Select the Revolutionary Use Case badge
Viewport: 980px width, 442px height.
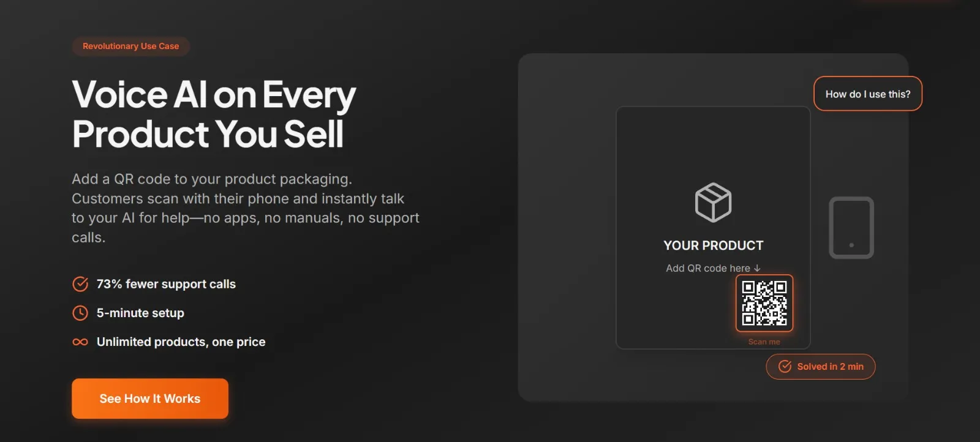click(131, 47)
